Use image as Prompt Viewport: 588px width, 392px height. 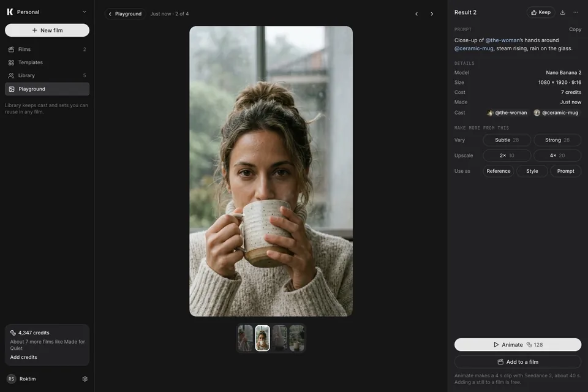[565, 171]
